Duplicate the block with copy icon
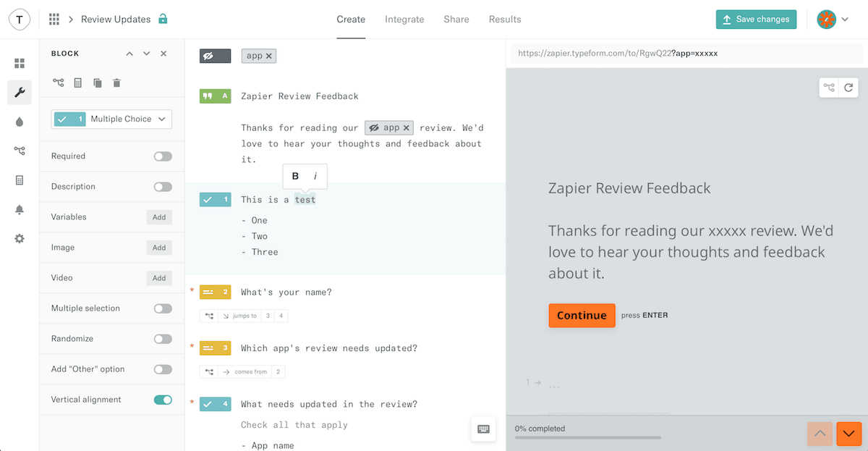Viewport: 868px width, 451px height. click(x=98, y=83)
